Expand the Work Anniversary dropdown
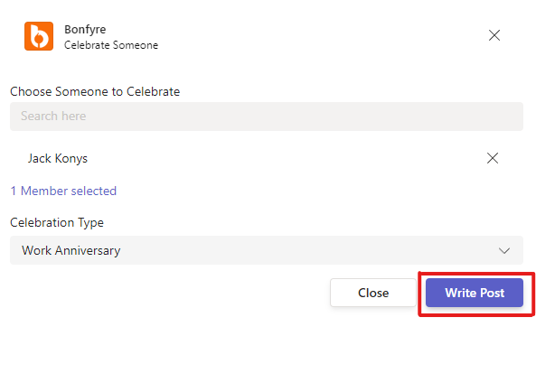536x392 pixels. (x=267, y=250)
